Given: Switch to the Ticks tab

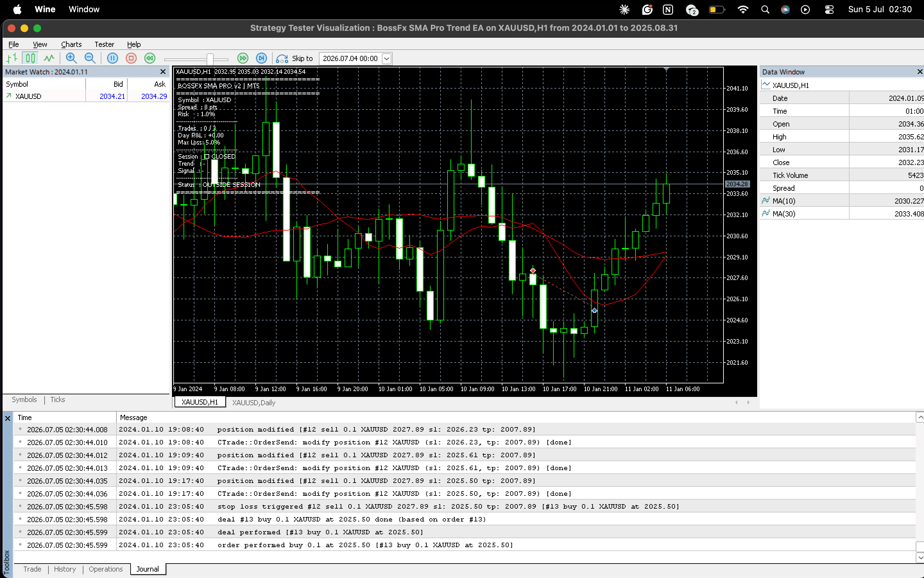Looking at the screenshot, I should click(58, 399).
